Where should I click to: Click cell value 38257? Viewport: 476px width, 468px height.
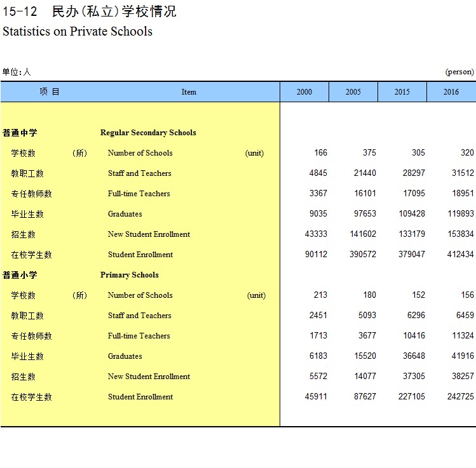[x=463, y=376]
